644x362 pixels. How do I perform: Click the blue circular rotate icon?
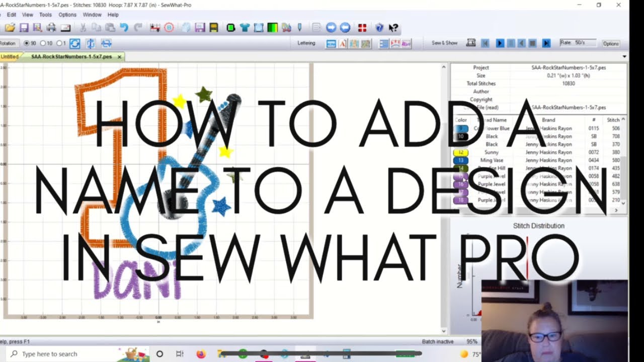(x=74, y=44)
